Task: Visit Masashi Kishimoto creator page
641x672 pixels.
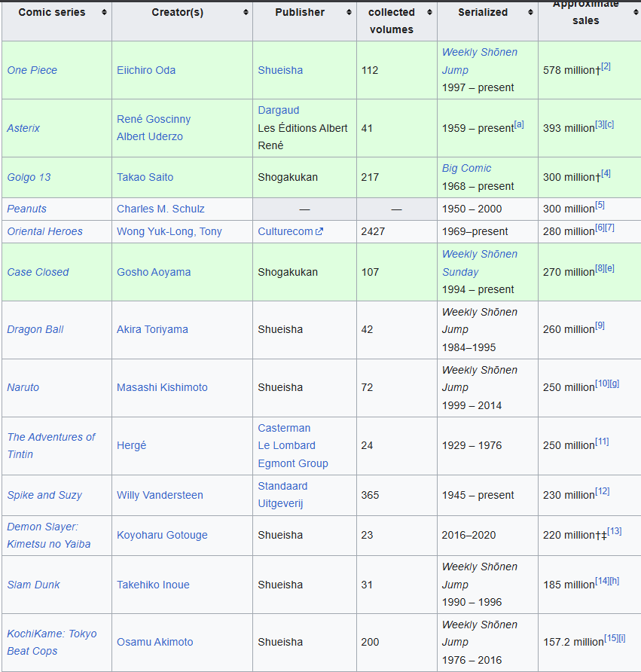Action: point(163,387)
